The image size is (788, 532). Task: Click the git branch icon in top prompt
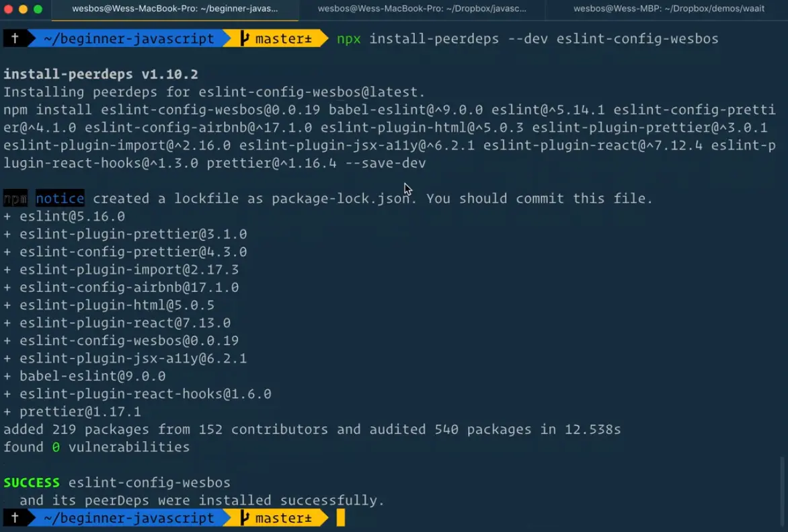tap(245, 39)
